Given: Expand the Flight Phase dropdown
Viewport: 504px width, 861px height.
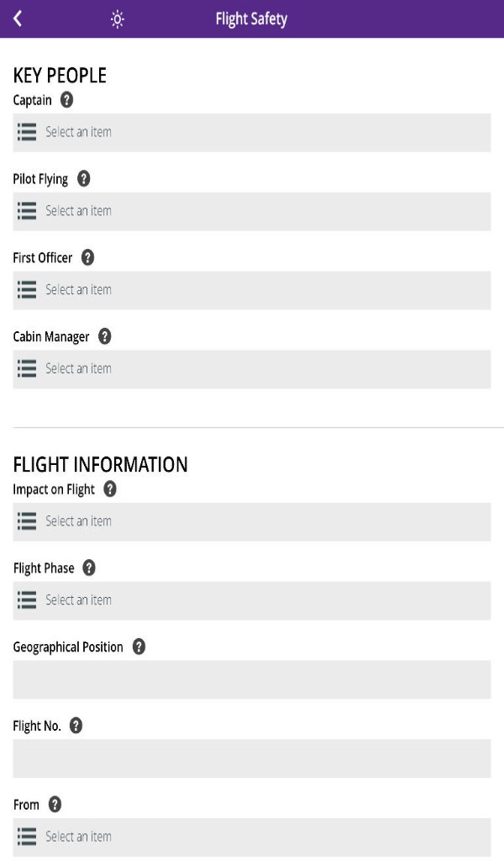Looking at the screenshot, I should coord(252,600).
